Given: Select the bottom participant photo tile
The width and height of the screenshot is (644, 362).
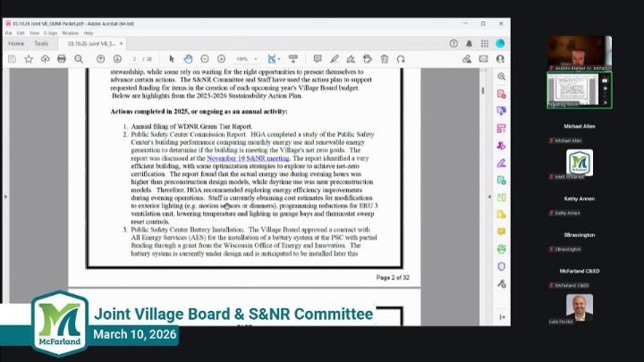Looking at the screenshot, I should pos(580,307).
